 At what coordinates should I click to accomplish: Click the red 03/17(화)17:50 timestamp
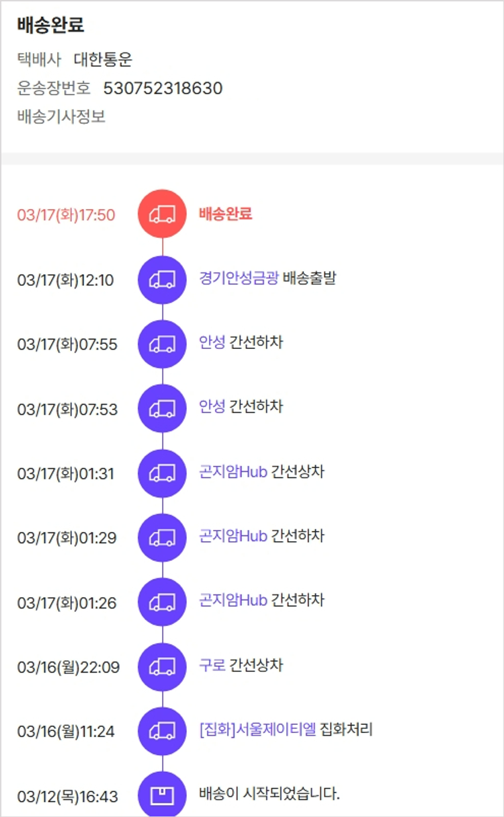point(66,215)
